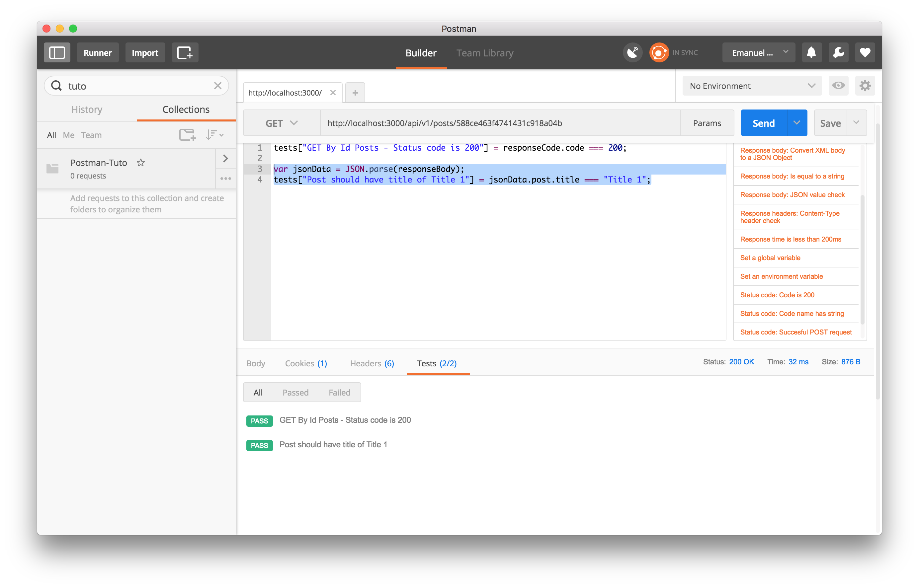The image size is (919, 588).
Task: Filter test results by All
Action: [258, 393]
